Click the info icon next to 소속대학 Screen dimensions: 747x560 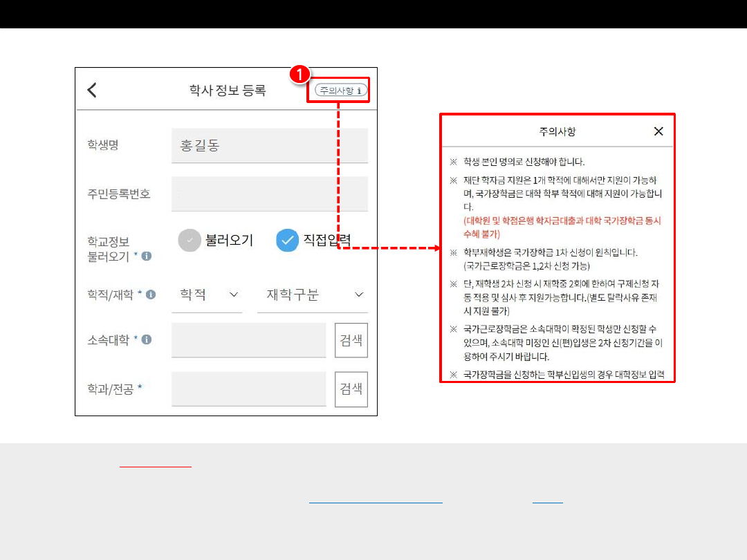(x=147, y=339)
